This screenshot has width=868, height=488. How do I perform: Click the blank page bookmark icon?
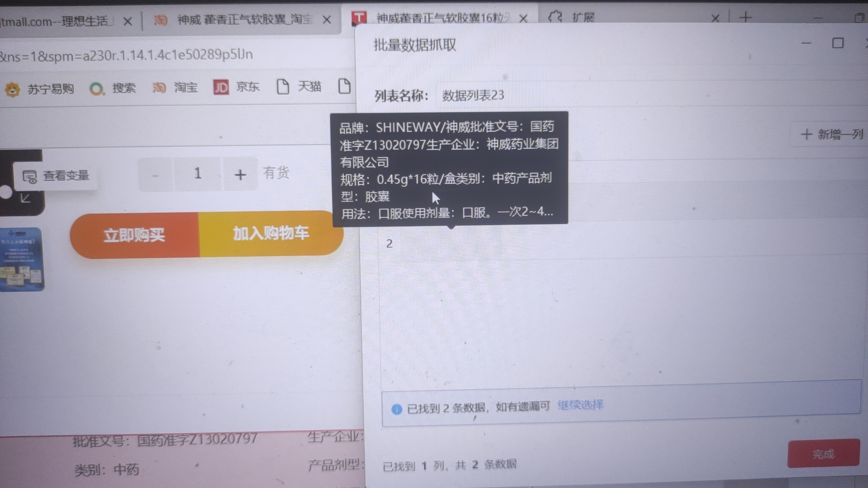point(344,86)
